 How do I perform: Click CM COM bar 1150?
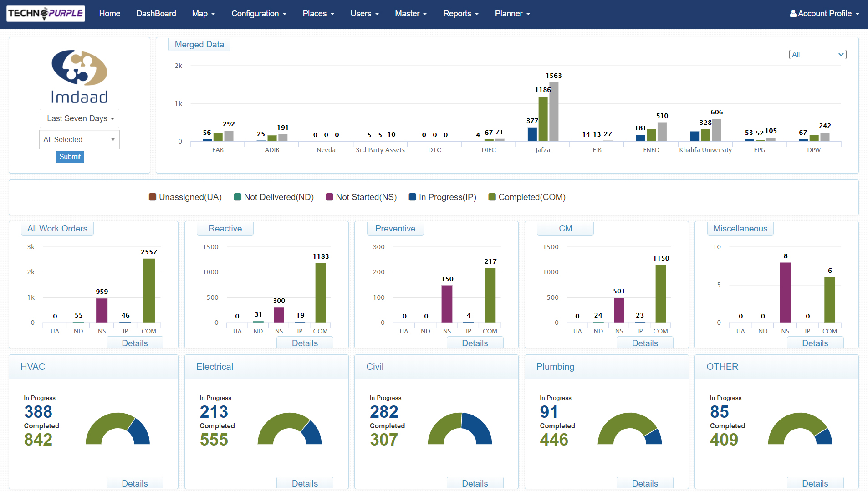661,294
